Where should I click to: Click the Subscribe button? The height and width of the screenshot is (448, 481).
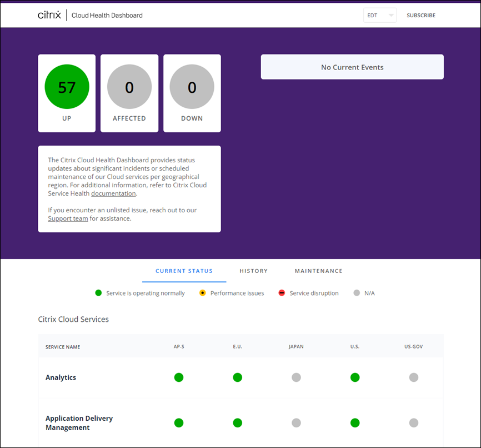421,16
